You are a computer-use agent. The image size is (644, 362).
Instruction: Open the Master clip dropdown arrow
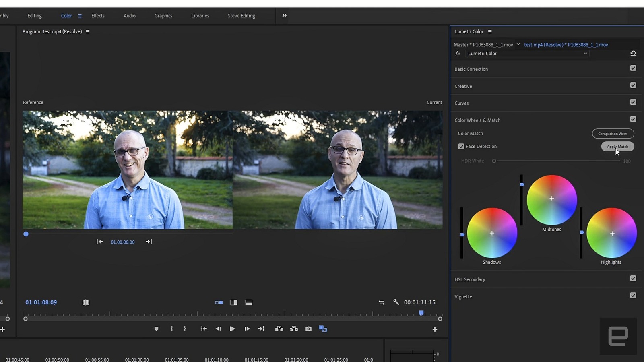click(x=518, y=45)
